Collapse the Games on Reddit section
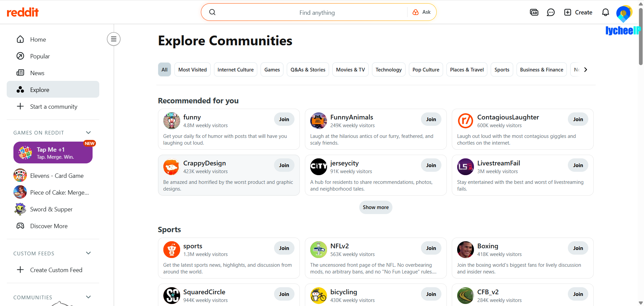This screenshot has height=306, width=644. point(89,133)
